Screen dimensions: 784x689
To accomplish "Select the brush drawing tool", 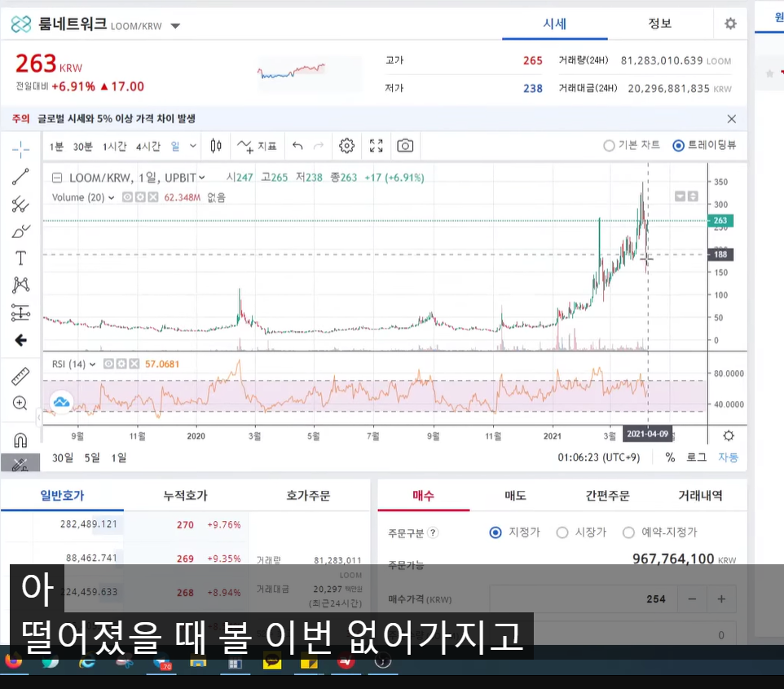I will [20, 232].
